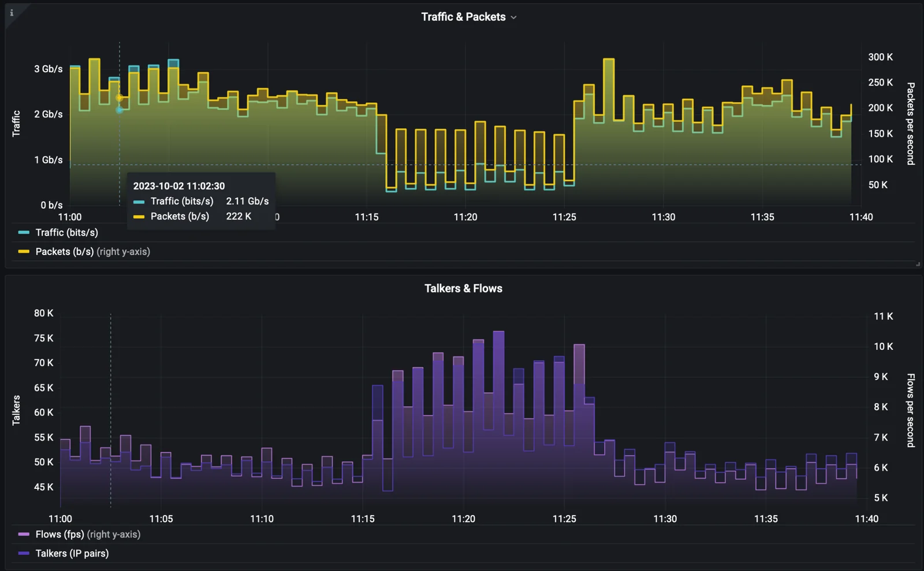Click the pink Flows legend color swatch
Viewport: 924px width, 571px height.
(x=24, y=534)
